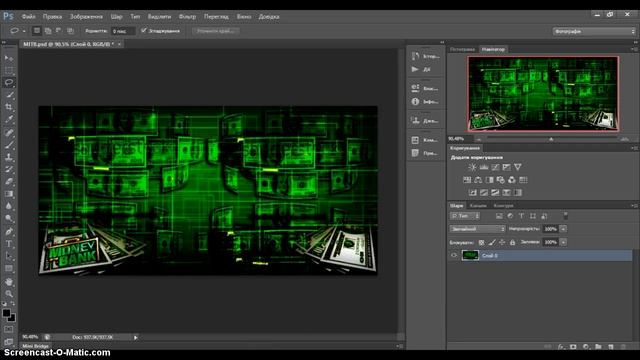Toggle lock position icon
Image resolution: width=640 pixels, height=360 pixels.
pos(502,242)
